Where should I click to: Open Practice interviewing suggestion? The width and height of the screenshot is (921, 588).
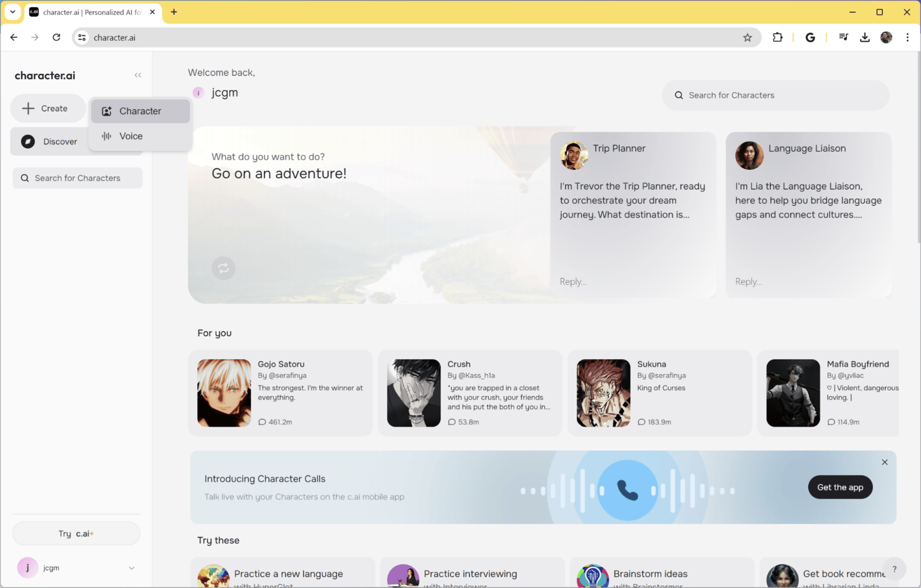pos(472,573)
